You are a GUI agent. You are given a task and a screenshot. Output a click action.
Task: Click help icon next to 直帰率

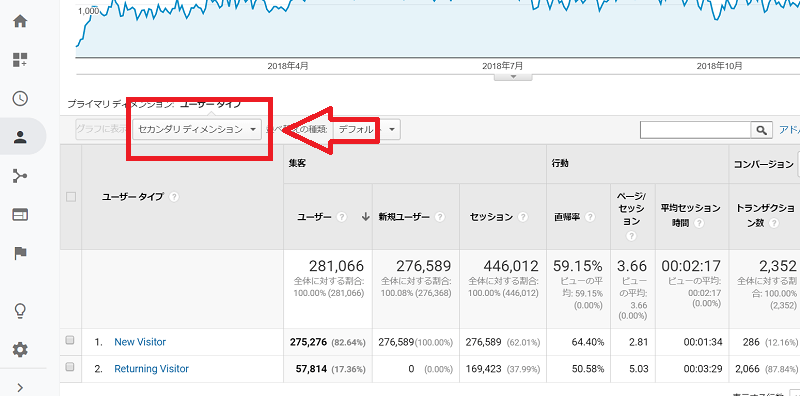point(590,217)
